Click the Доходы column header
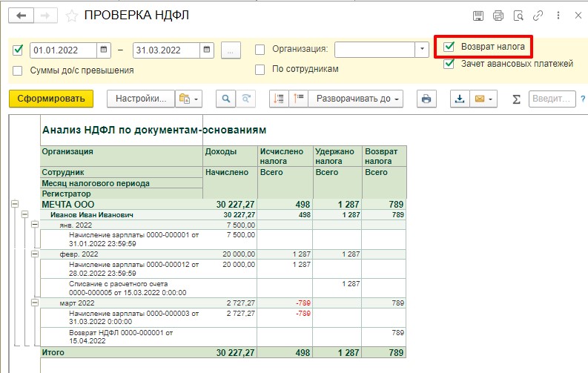Screen dimensions: 588x373 tap(230, 156)
